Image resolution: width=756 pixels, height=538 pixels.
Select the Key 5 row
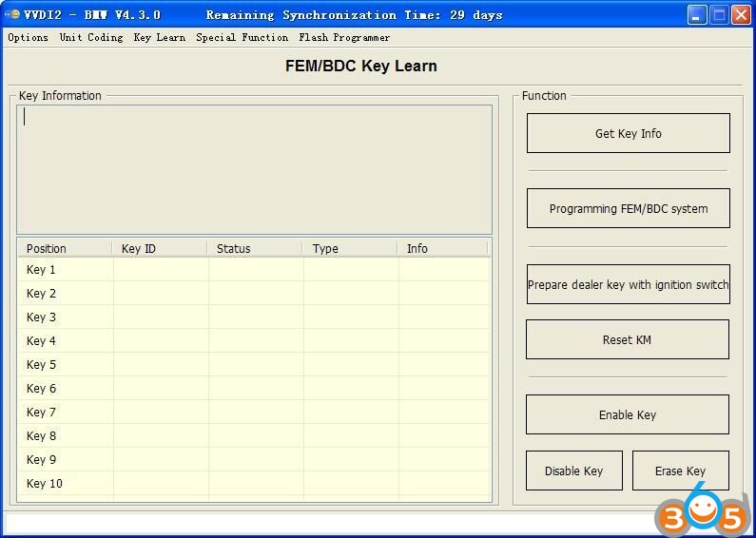tap(254, 364)
